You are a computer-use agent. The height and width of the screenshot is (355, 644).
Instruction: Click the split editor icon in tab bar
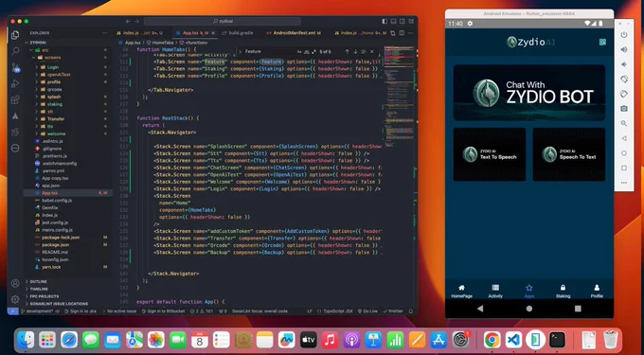[402, 33]
